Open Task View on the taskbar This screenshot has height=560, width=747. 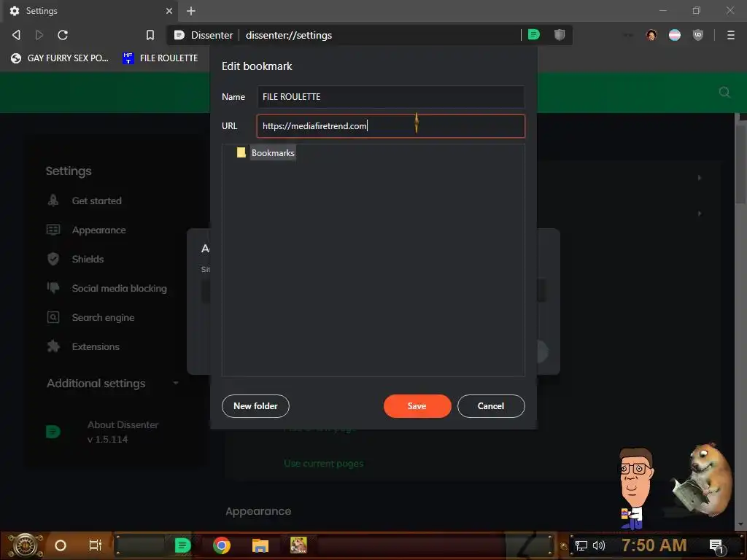[x=96, y=545]
